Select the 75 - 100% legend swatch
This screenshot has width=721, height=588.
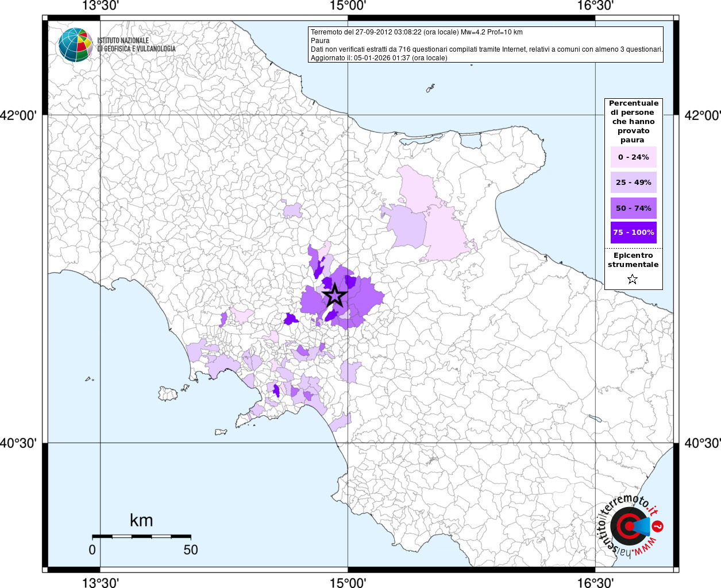pyautogui.click(x=633, y=233)
